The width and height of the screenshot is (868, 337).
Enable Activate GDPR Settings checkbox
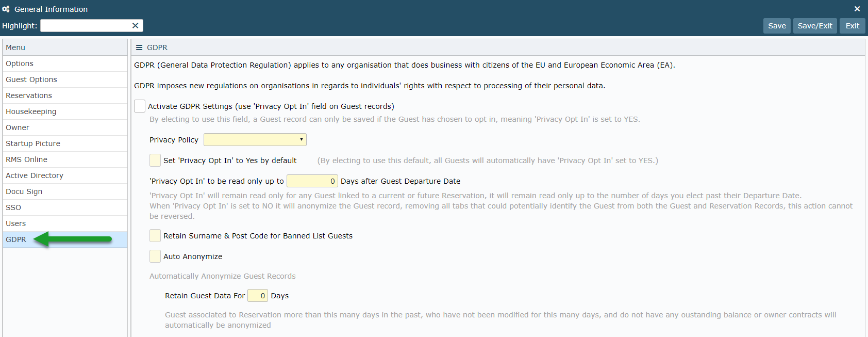(140, 106)
